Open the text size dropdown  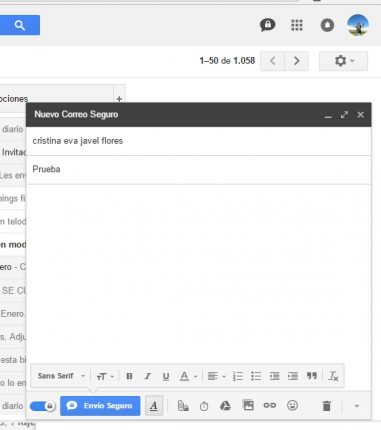click(x=105, y=376)
